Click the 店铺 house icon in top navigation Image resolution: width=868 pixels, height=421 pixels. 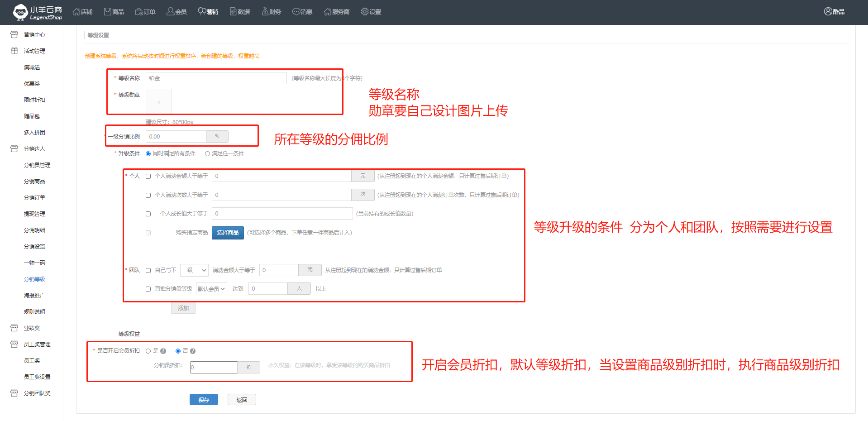coord(76,12)
